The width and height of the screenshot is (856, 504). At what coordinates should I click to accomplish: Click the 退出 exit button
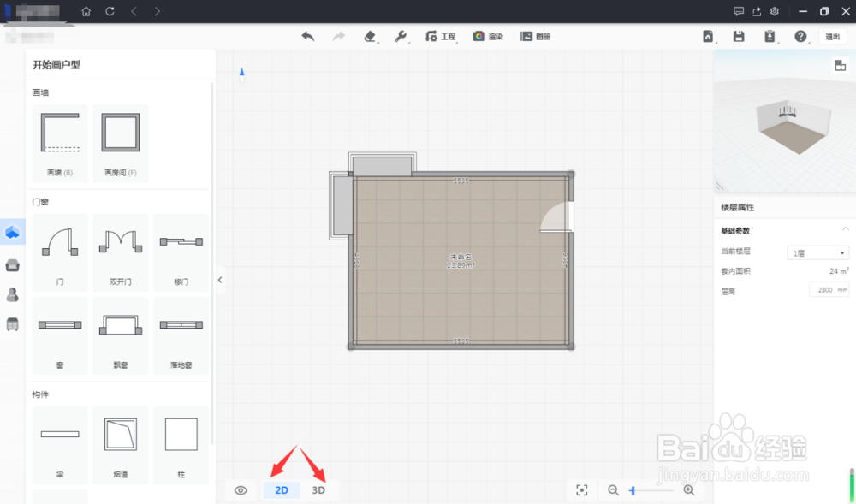(x=833, y=37)
